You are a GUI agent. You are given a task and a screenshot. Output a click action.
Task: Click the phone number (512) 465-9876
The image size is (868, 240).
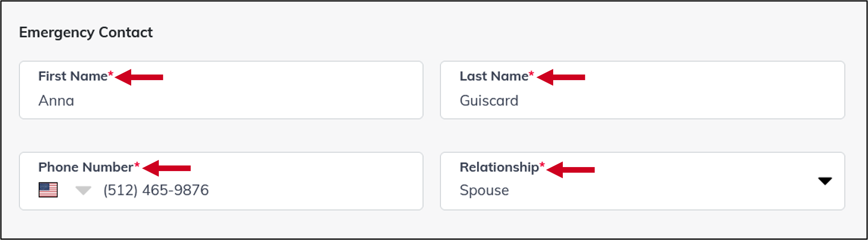(156, 191)
